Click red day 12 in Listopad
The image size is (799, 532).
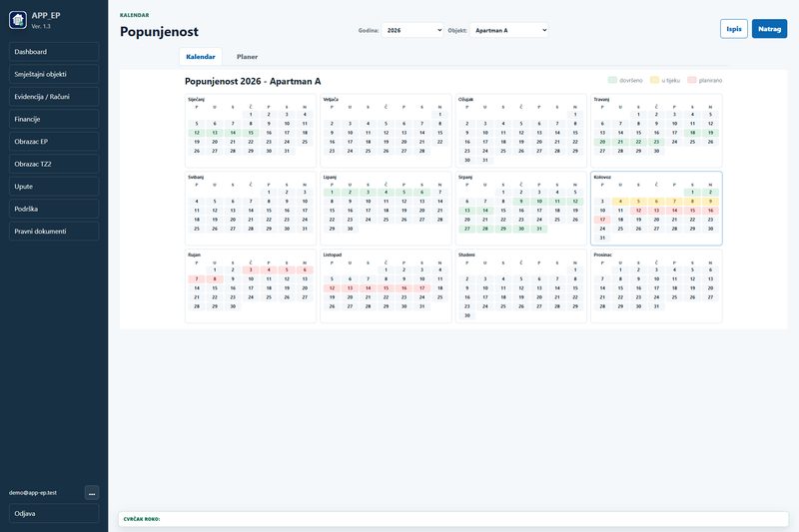pyautogui.click(x=332, y=288)
